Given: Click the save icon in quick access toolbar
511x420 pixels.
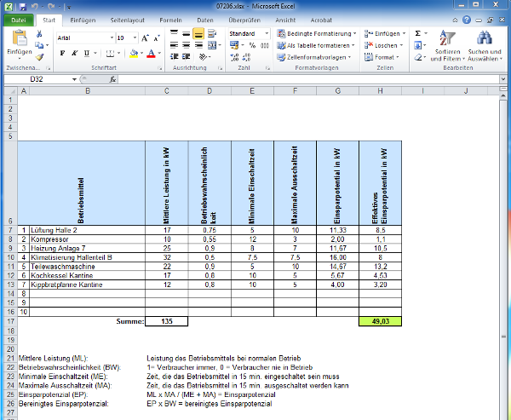Looking at the screenshot, I should [20, 5].
